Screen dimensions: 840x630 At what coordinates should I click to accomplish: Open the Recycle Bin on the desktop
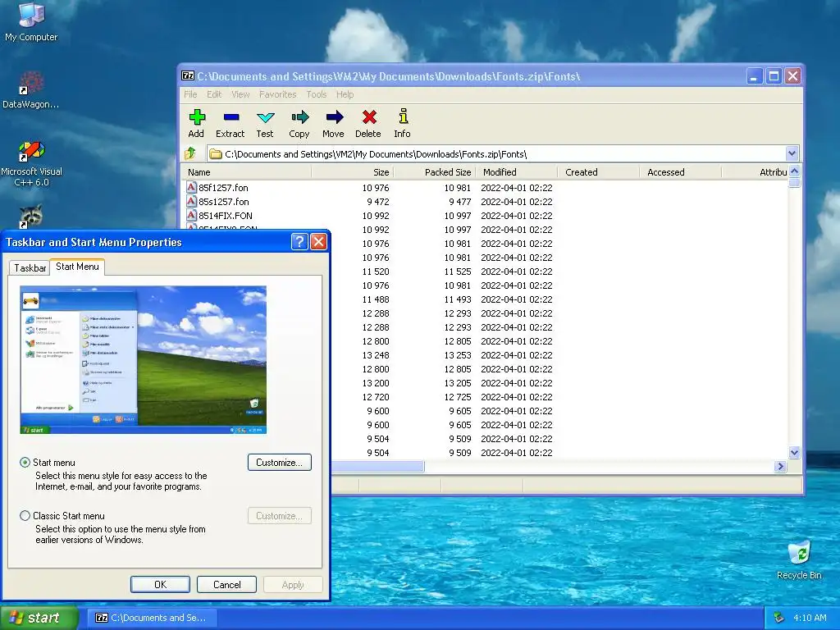click(799, 559)
